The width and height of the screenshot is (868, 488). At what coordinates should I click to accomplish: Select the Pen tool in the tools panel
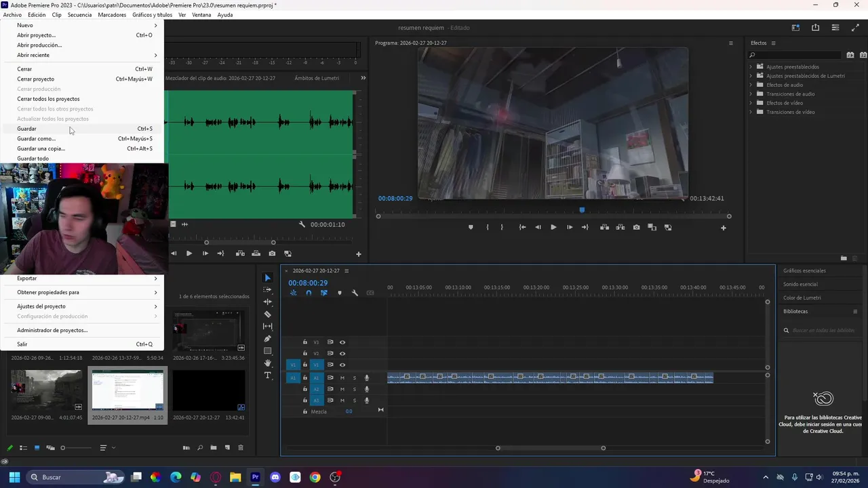coord(267,339)
